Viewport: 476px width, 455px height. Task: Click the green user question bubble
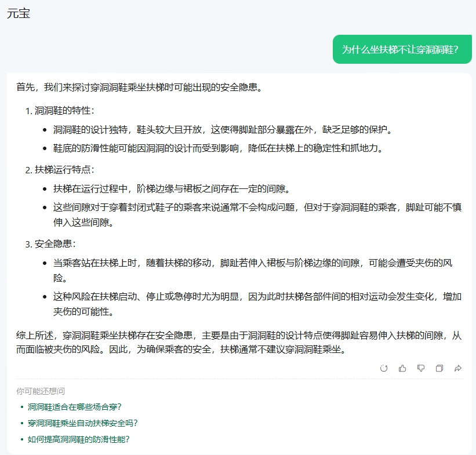[403, 49]
